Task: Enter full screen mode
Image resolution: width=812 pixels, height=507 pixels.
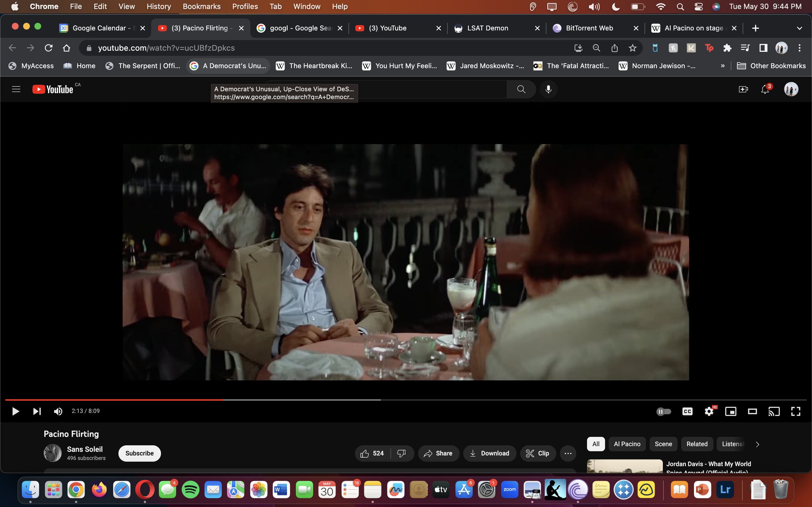Action: coord(796,411)
